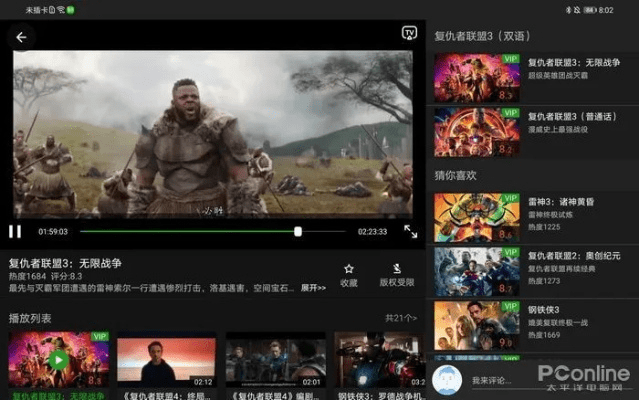The image size is (639, 400).
Task: Open playlist clip 《复仇者联盟4》编剧...
Action: (x=275, y=365)
